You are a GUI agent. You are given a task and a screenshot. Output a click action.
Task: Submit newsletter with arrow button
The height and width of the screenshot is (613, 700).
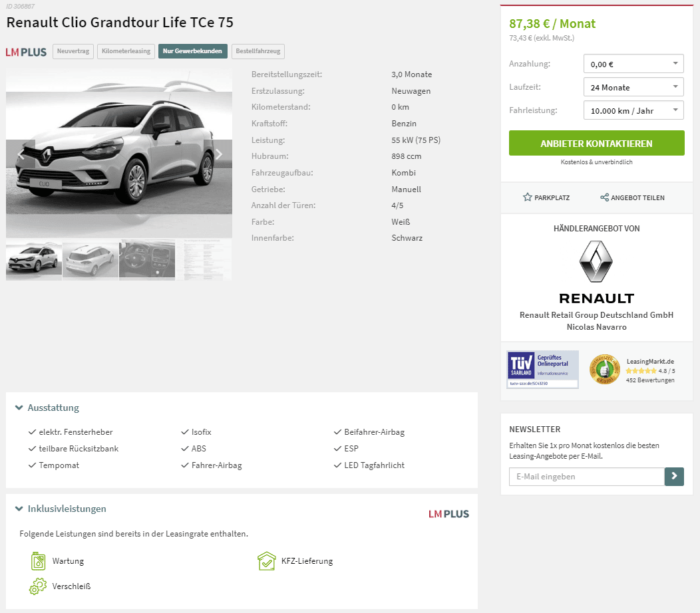pyautogui.click(x=674, y=477)
